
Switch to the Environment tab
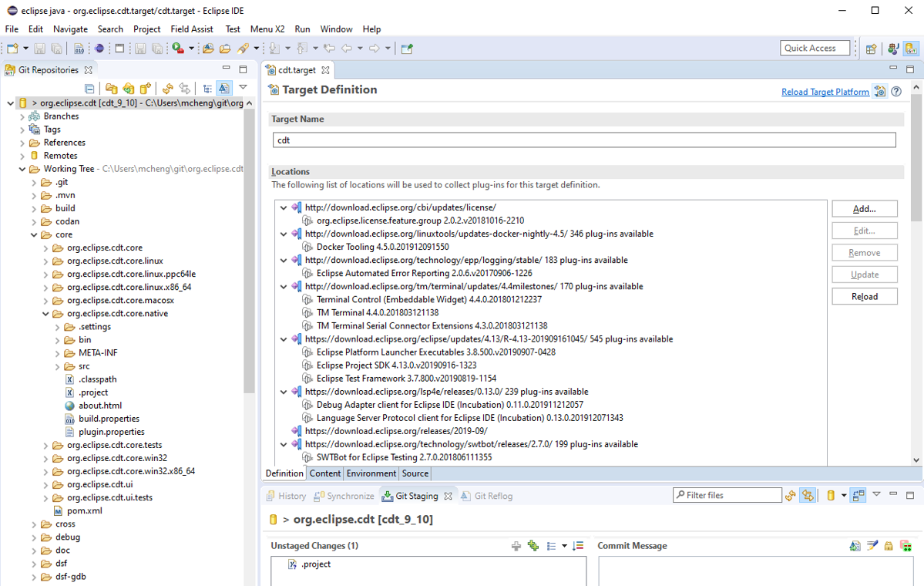click(x=371, y=473)
